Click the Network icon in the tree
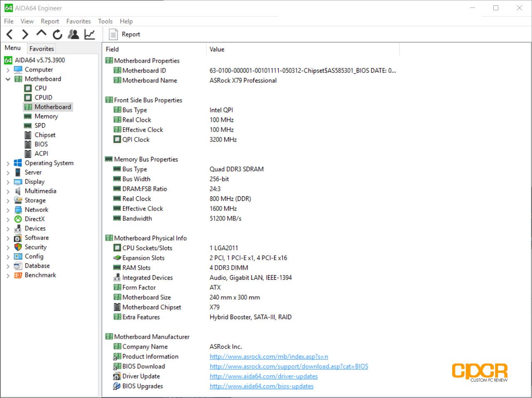The height and width of the screenshot is (398, 532). pos(18,210)
